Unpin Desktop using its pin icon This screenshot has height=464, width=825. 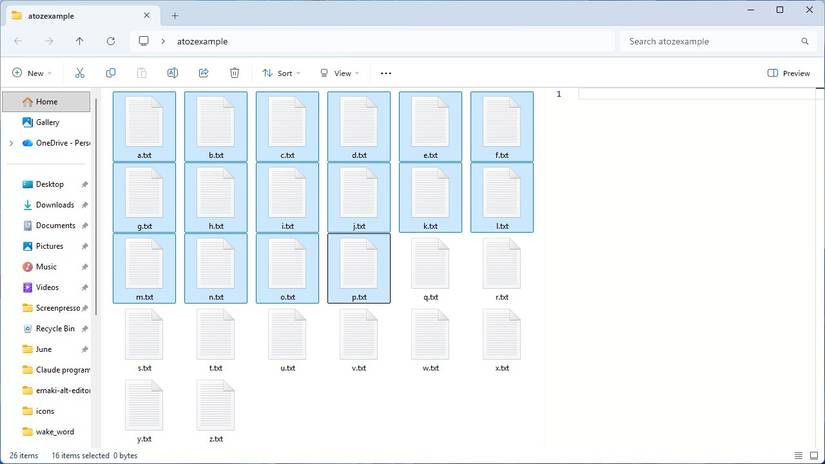(85, 185)
